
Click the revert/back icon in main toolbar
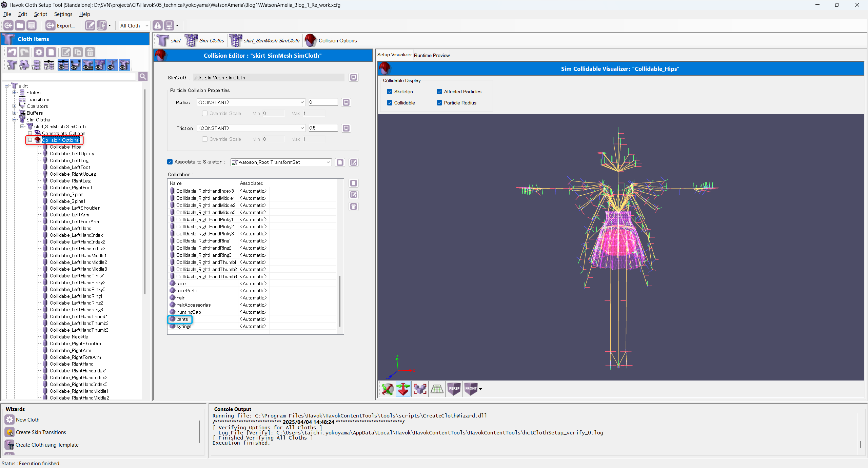click(x=8, y=25)
